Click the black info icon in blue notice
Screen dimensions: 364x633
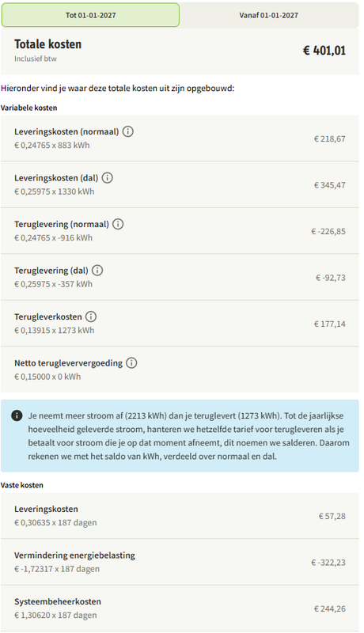point(17,415)
